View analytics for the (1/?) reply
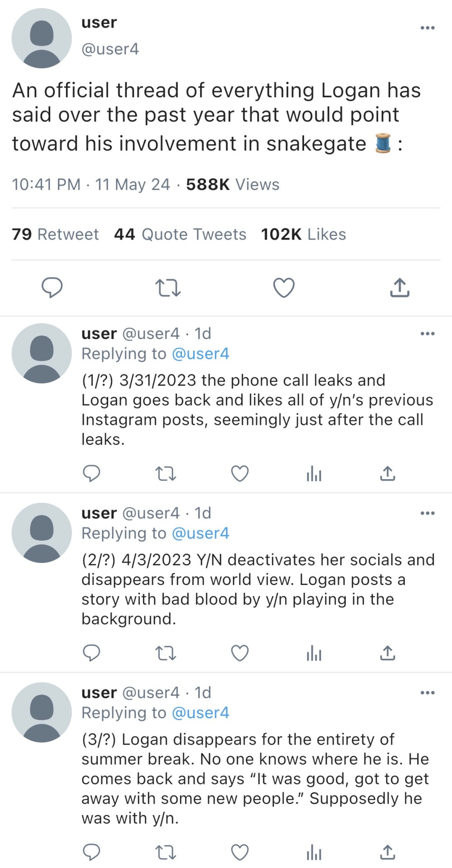 click(x=314, y=474)
